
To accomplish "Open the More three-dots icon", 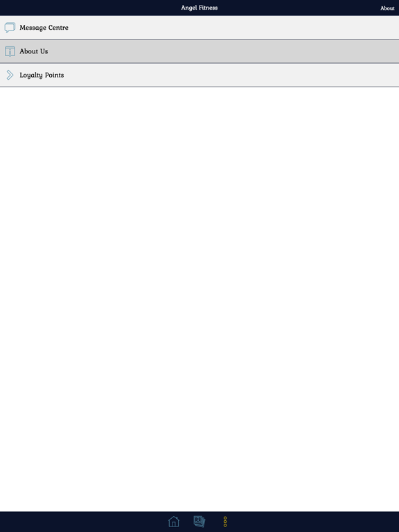I will (x=225, y=522).
